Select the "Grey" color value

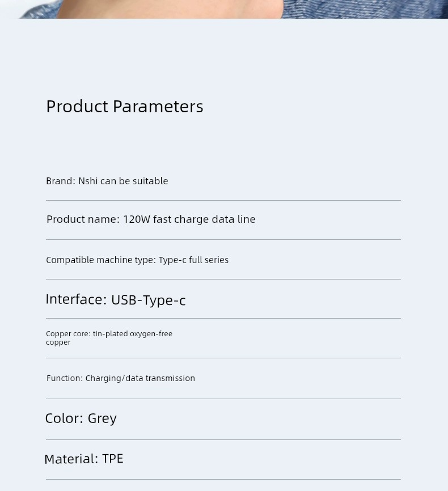[x=102, y=418]
